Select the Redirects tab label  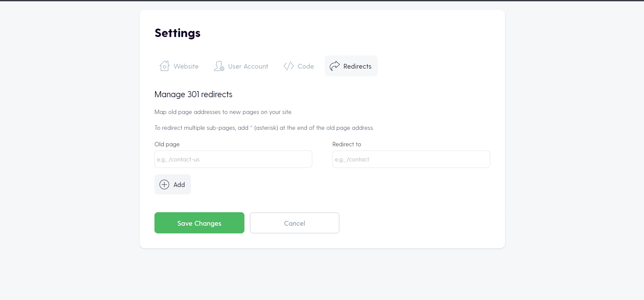pos(357,66)
